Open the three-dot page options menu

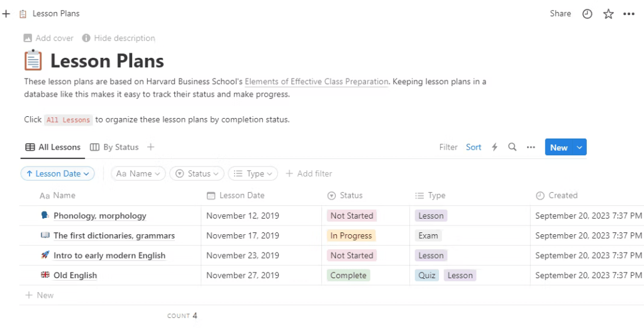tap(629, 14)
